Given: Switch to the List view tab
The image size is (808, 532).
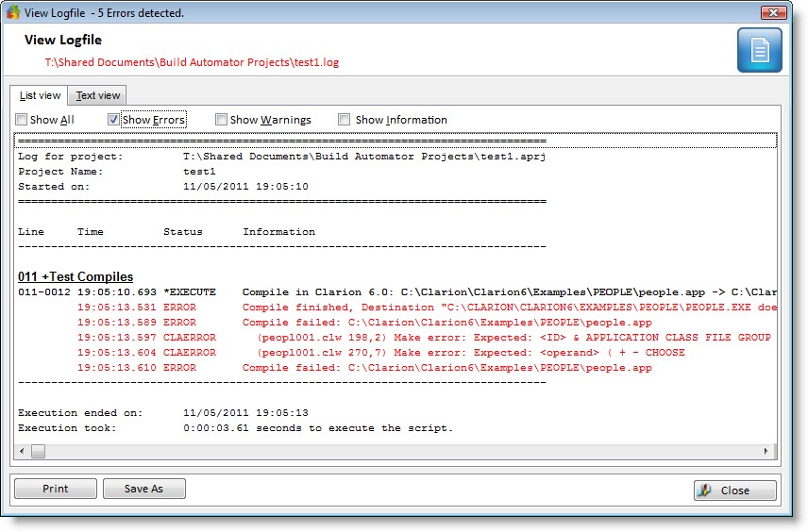Looking at the screenshot, I should coord(40,95).
